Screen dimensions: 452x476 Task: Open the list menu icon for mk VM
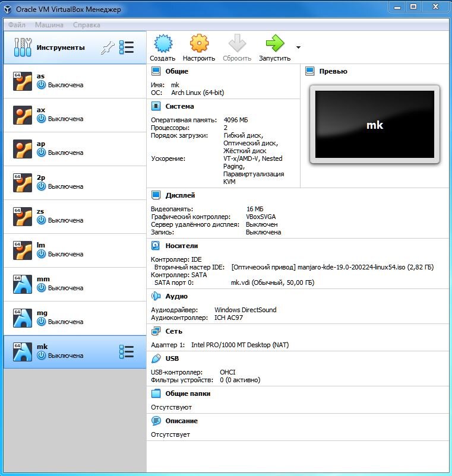tap(127, 352)
